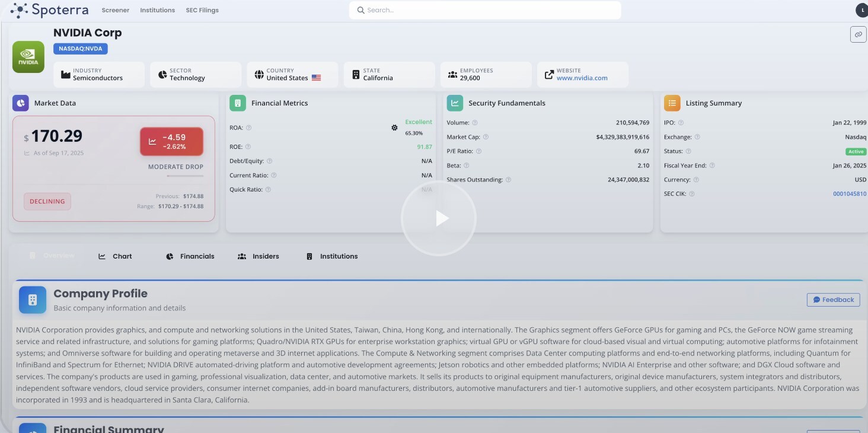Image resolution: width=868 pixels, height=433 pixels.
Task: Click the gear icon beside ROA
Action: (394, 128)
